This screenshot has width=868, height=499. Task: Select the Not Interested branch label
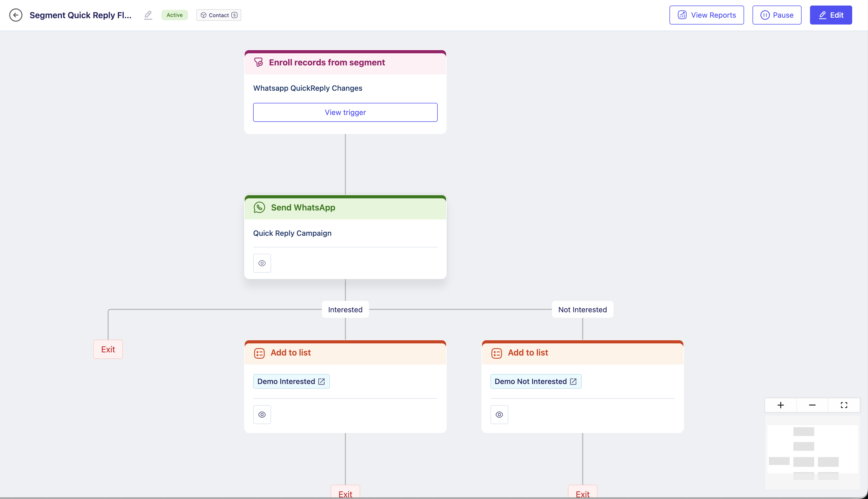coord(582,309)
